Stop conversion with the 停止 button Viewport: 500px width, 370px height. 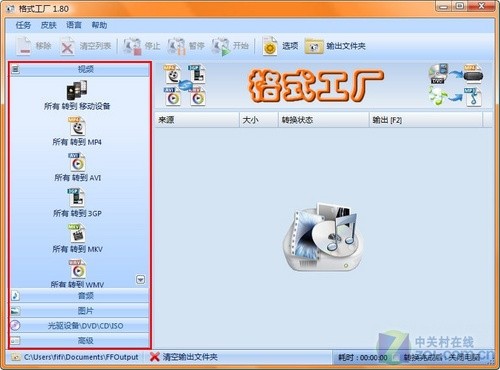point(141,46)
